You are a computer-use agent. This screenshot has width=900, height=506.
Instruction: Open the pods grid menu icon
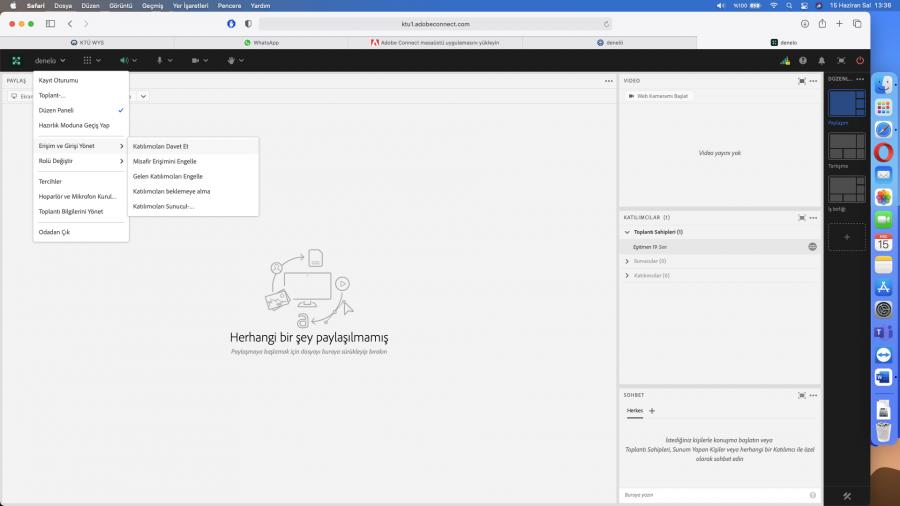(87, 60)
